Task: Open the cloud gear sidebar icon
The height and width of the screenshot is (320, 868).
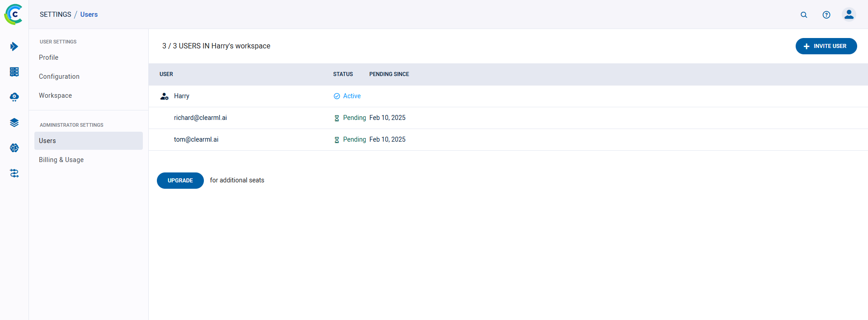Action: (x=14, y=97)
